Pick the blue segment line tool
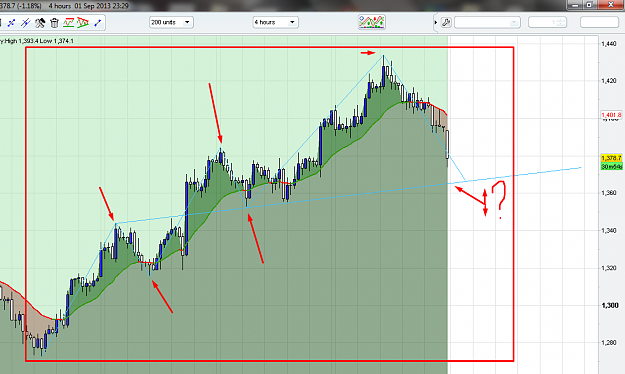 (x=98, y=23)
